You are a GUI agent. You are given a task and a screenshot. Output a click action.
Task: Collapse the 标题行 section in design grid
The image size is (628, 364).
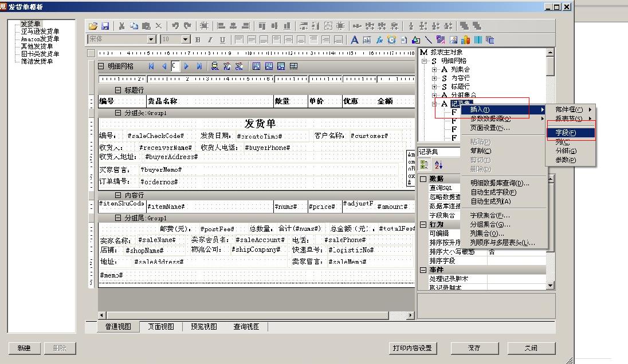(118, 90)
